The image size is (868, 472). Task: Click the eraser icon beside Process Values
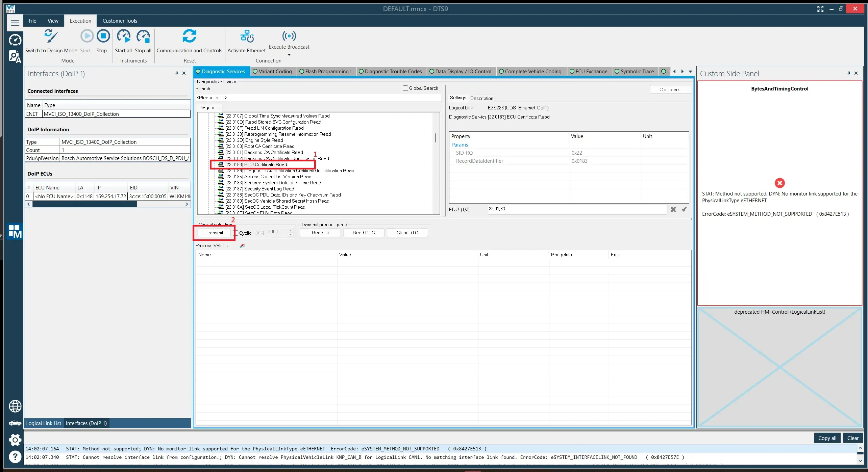[x=242, y=245]
